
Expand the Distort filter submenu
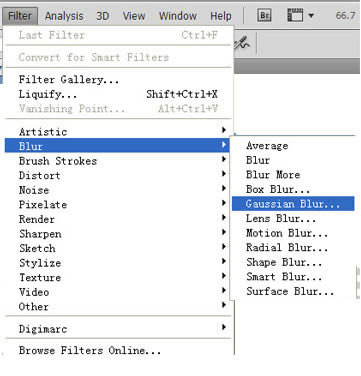click(x=117, y=175)
